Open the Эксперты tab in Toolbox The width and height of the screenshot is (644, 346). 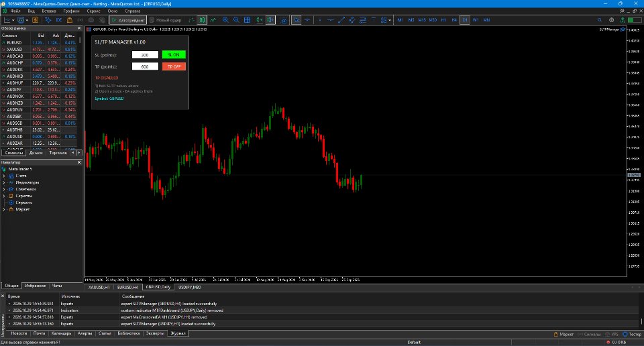pos(155,333)
